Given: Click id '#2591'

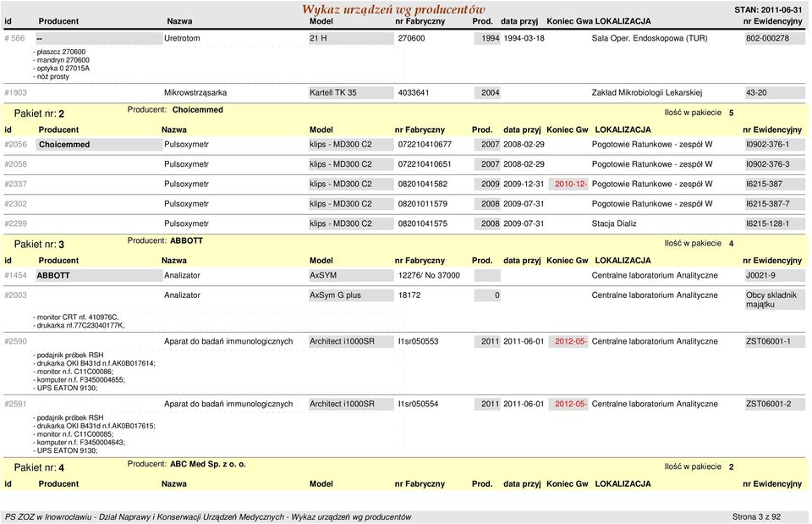Looking at the screenshot, I should click(15, 404).
